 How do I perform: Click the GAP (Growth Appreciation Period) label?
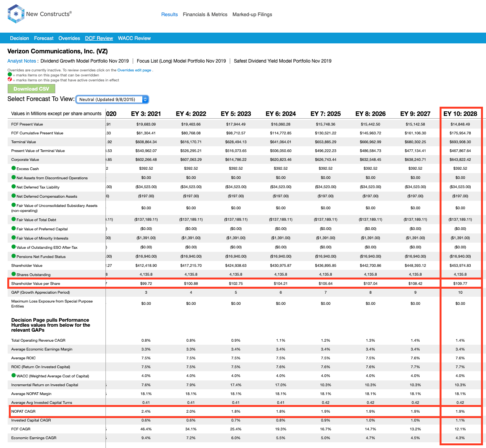coord(41,293)
